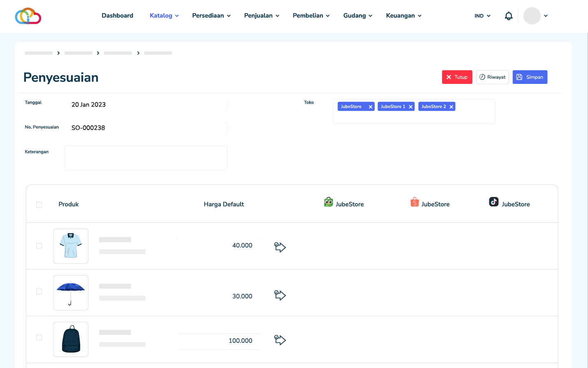The height and width of the screenshot is (368, 588).
Task: Click the Riwayat button
Action: point(492,77)
